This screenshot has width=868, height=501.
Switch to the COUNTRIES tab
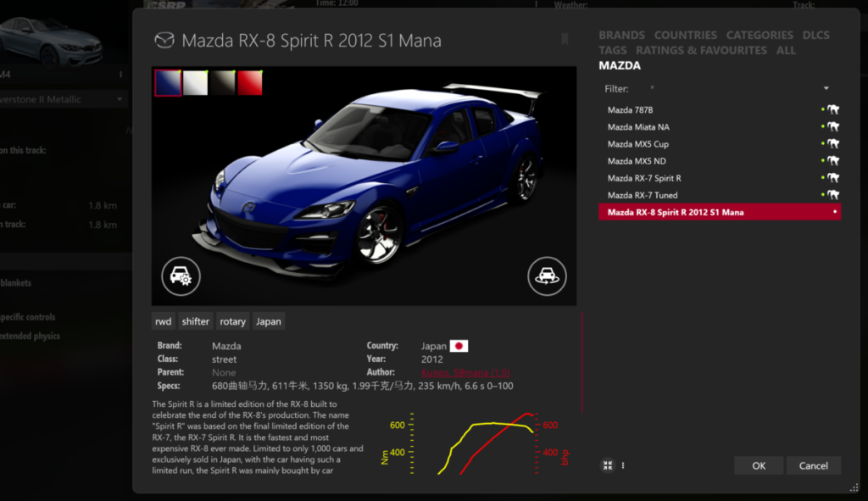tap(685, 35)
